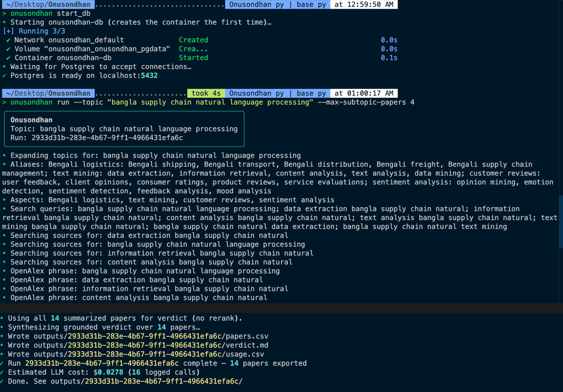Click 'Container onusondhan-db' row text
This screenshot has width=563, height=392.
[63, 57]
